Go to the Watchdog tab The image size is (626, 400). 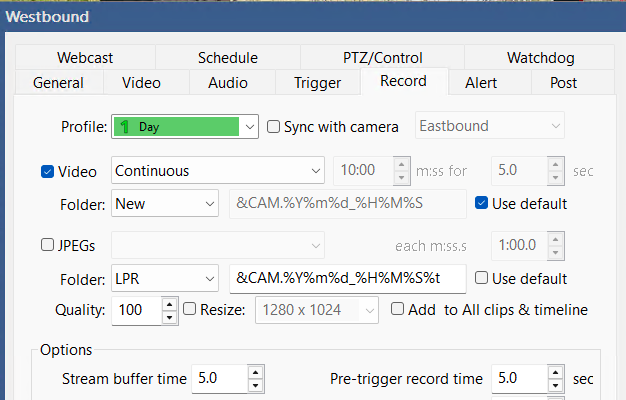point(541,58)
